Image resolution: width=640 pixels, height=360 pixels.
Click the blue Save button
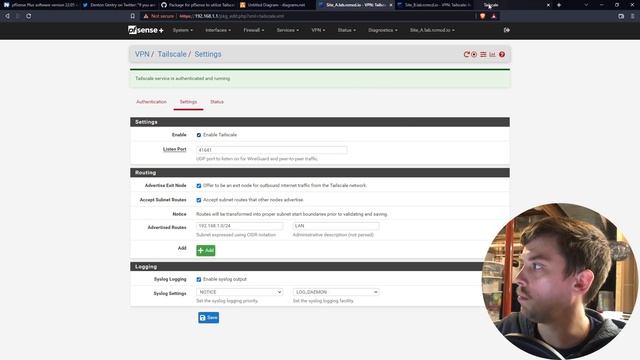209,318
